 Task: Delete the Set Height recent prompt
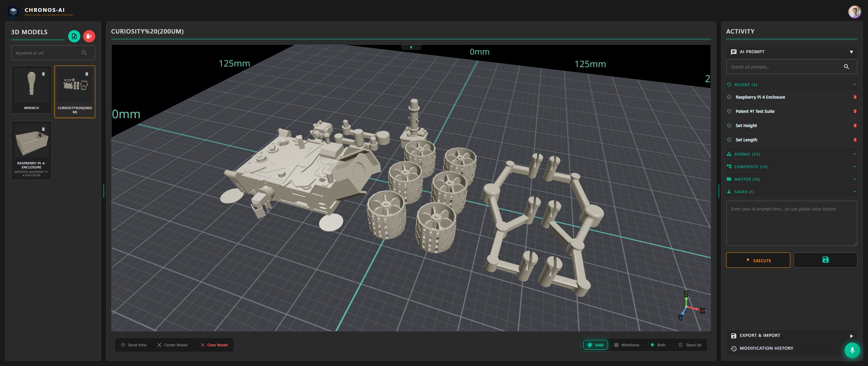[x=855, y=126]
